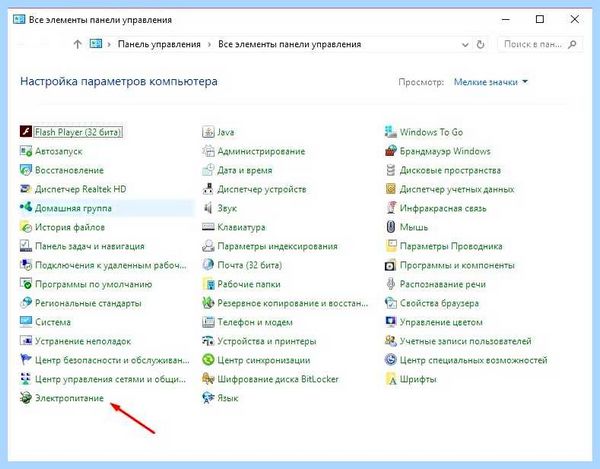Open Шифрование диска BitLocker link
This screenshot has width=600, height=469.
(278, 379)
